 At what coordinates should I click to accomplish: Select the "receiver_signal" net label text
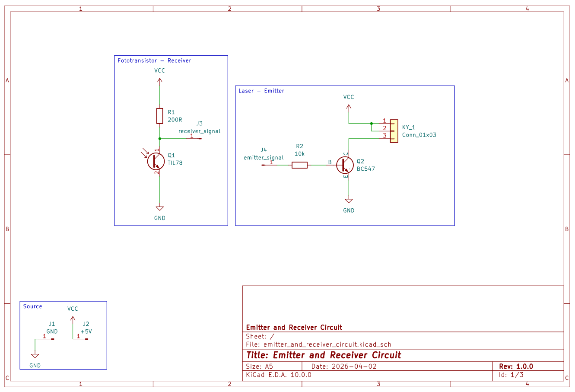200,131
